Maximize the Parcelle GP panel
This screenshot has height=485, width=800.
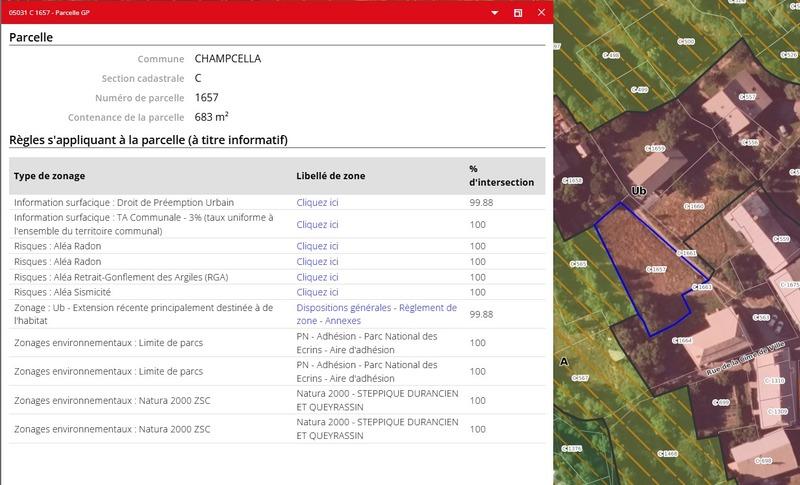coord(518,13)
